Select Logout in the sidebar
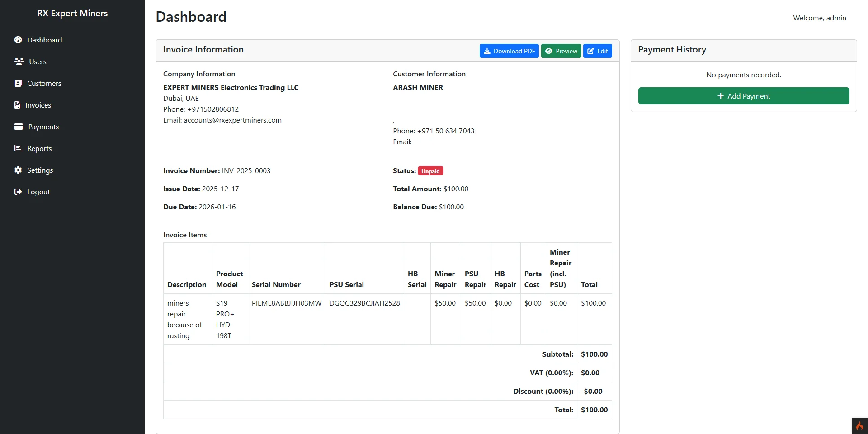868x434 pixels. coord(72,192)
